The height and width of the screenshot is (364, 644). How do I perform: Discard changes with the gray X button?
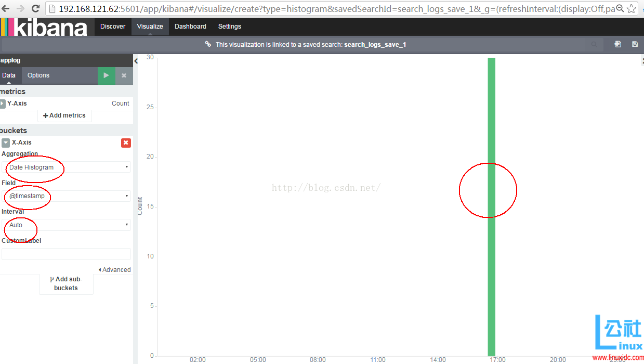pyautogui.click(x=124, y=75)
